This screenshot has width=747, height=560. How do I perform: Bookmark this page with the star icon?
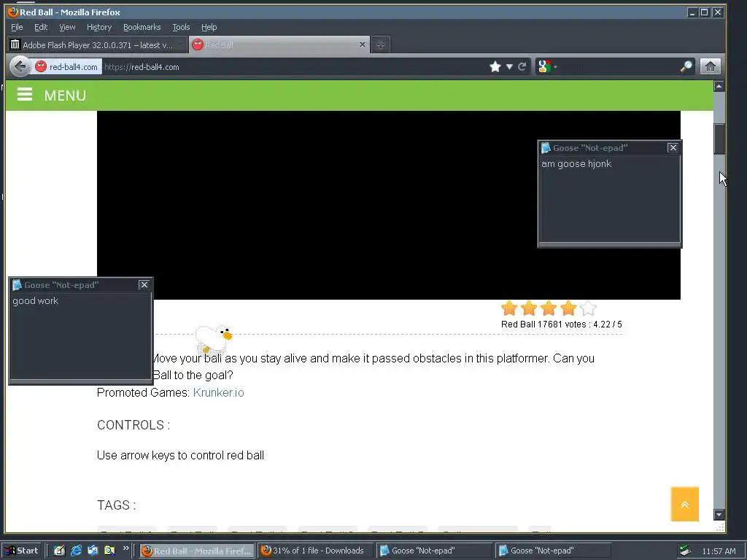pos(495,66)
